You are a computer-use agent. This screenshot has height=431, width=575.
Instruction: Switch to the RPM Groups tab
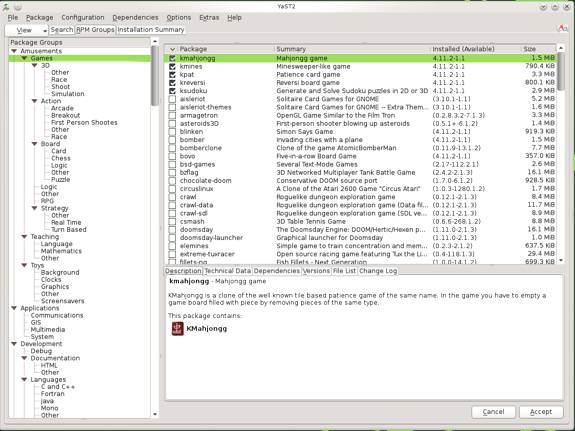tap(95, 30)
